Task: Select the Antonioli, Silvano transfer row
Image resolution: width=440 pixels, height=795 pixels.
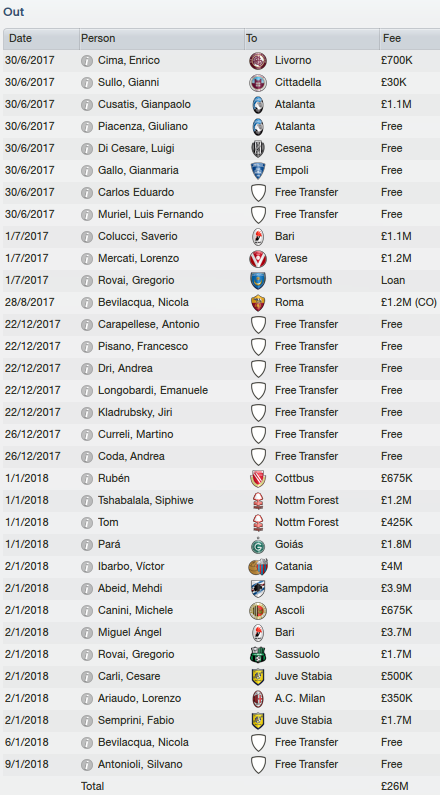Action: click(220, 764)
